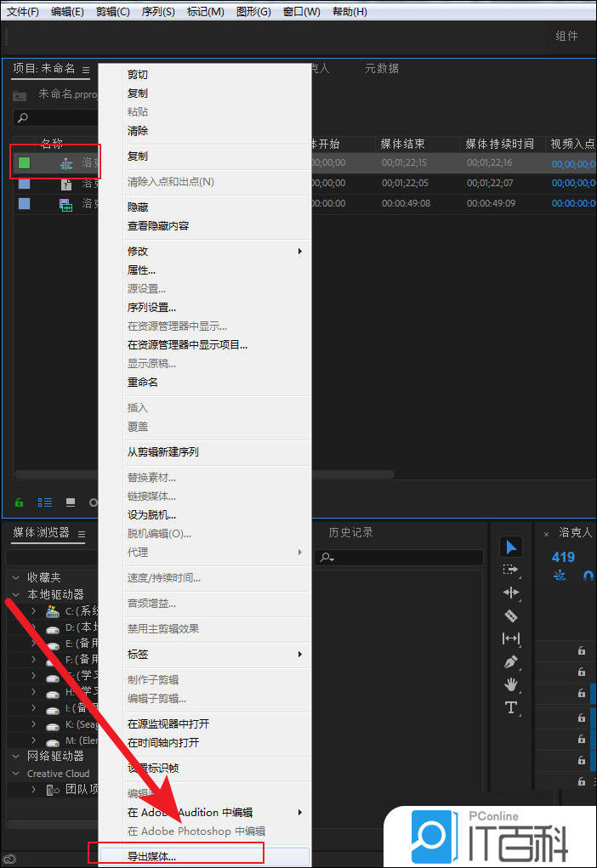Open the 媒体浏览器 panel menu icon
597x868 pixels.
82,534
